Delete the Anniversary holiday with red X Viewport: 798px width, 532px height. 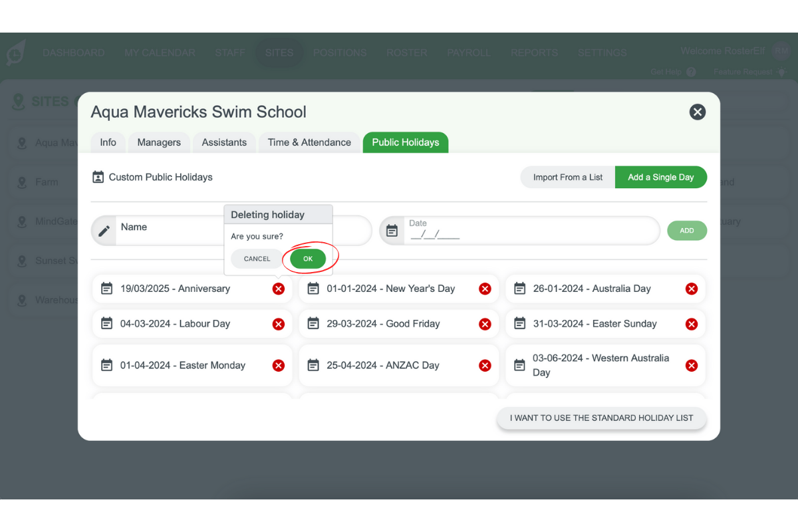pyautogui.click(x=278, y=289)
